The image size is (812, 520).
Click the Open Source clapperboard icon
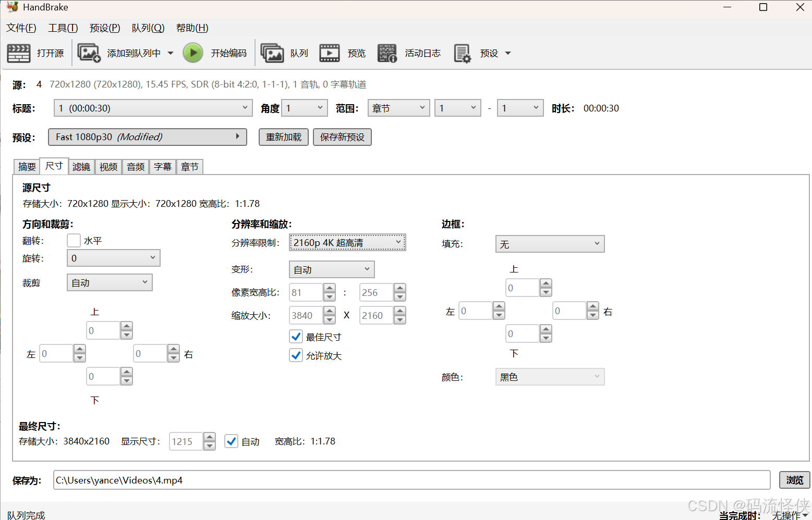(x=19, y=53)
